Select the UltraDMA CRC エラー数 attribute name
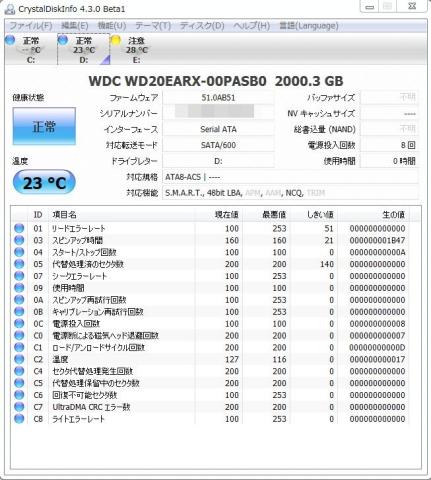 [x=91, y=407]
